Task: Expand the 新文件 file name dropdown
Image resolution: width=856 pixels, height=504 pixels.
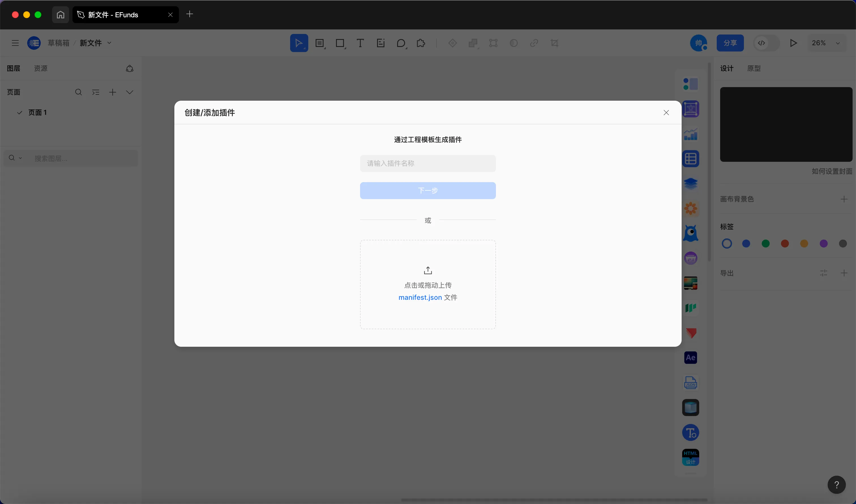Action: pos(110,43)
